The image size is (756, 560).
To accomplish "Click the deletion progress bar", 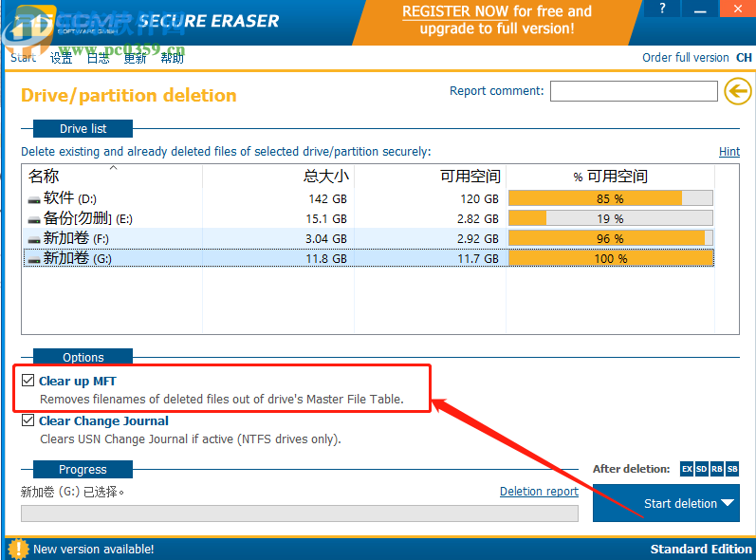I will (x=300, y=513).
